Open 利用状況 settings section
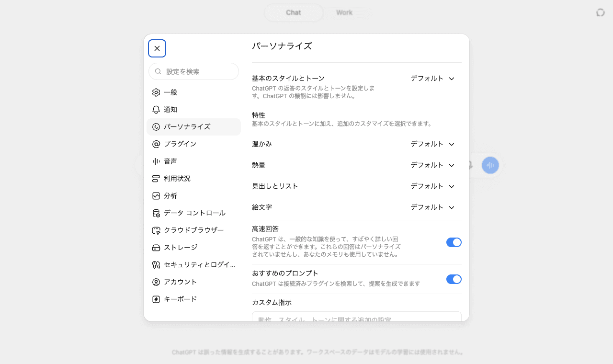 [x=193, y=179]
